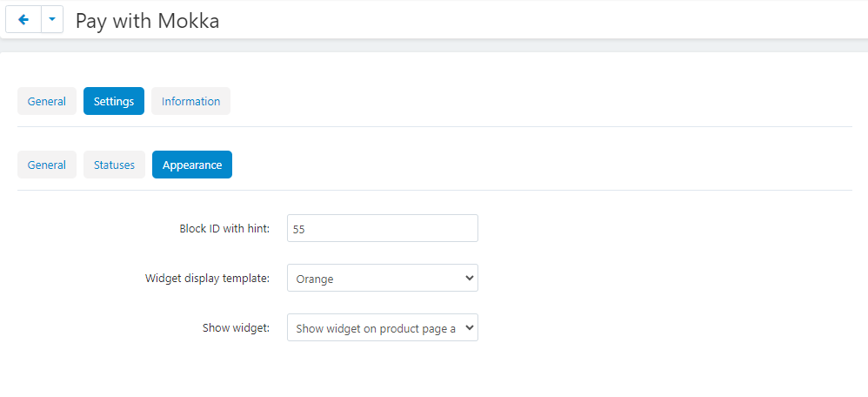The image size is (868, 397).
Task: Focus the Block ID with hint field
Action: pyautogui.click(x=383, y=228)
